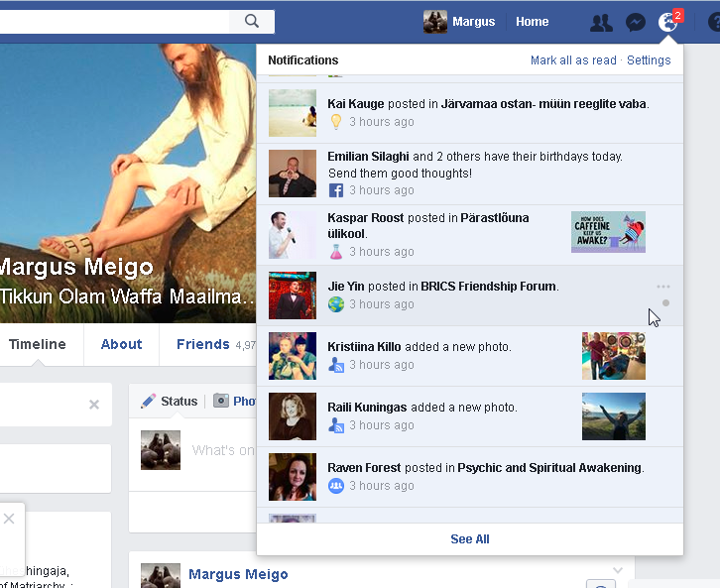Click the feed icon under Raili Kuningas's name
This screenshot has width=720, height=588.
336,425
